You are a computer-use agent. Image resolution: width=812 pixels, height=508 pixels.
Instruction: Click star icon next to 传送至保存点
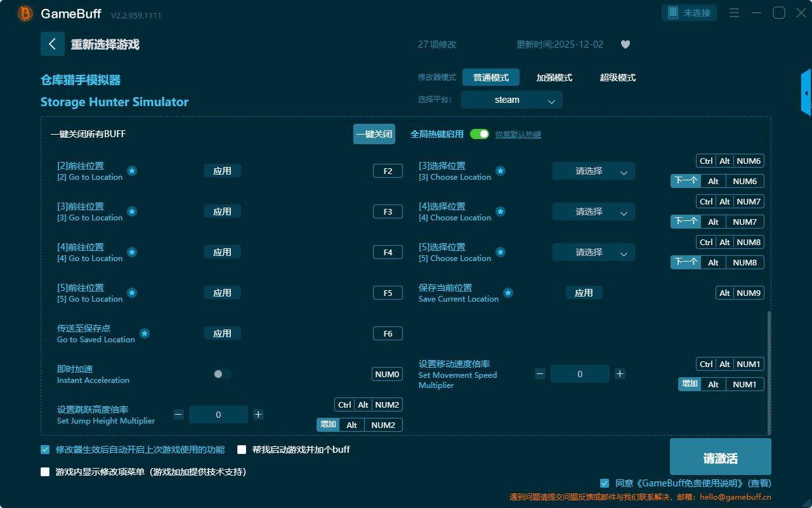click(145, 333)
